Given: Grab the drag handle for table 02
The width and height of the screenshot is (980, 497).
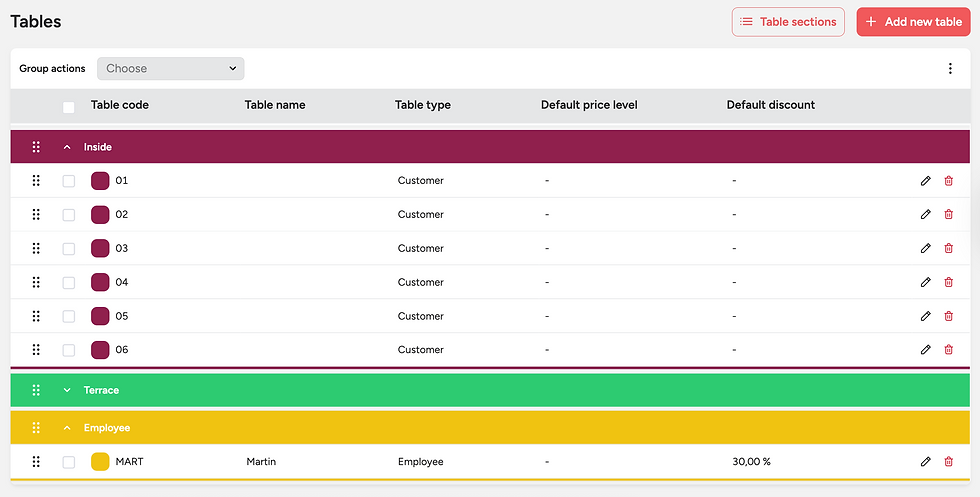Looking at the screenshot, I should click(x=36, y=215).
